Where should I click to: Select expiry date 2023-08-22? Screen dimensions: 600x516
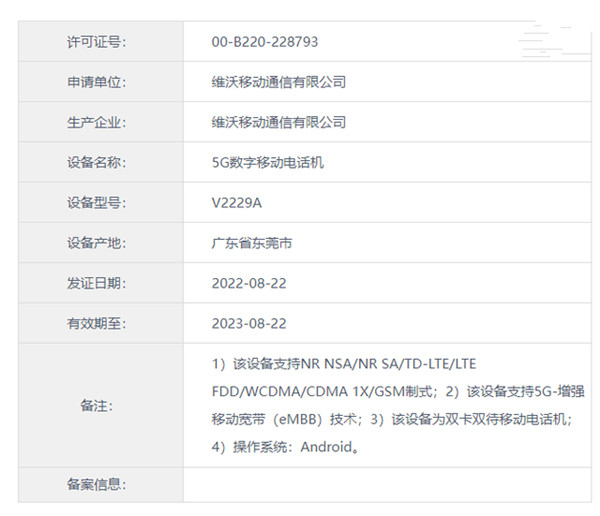point(249,323)
